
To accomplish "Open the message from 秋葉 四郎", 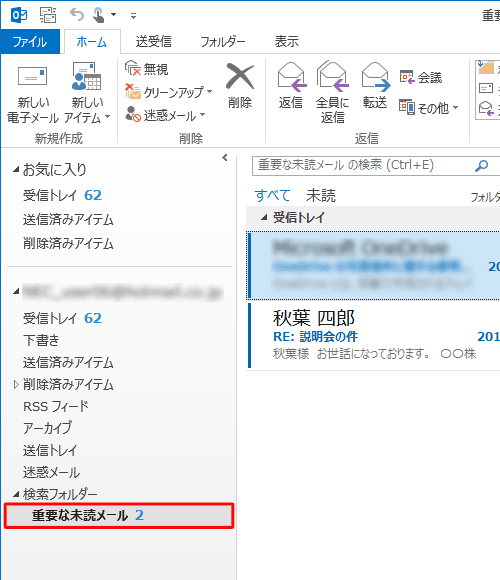I will point(374,335).
